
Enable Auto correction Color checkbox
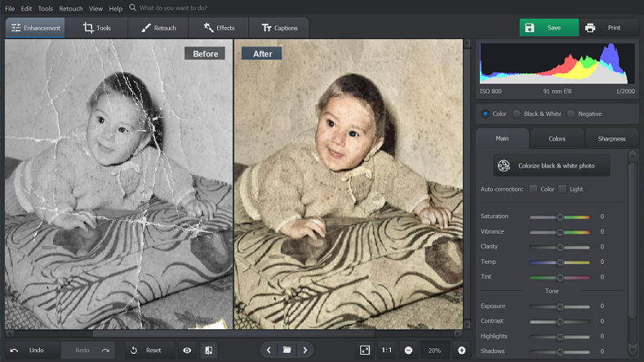(533, 189)
